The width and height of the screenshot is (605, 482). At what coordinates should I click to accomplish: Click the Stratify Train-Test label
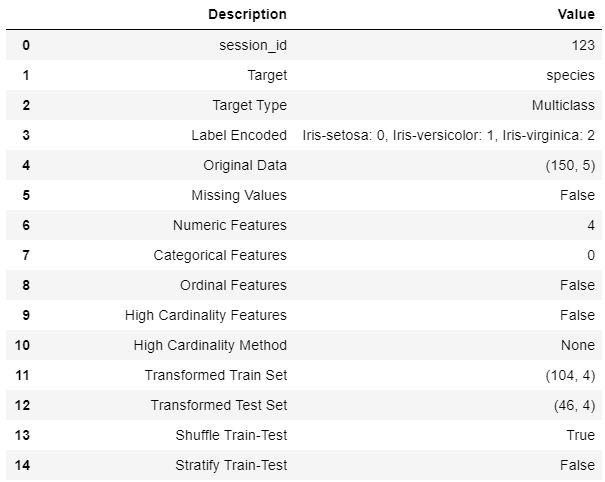pyautogui.click(x=231, y=465)
